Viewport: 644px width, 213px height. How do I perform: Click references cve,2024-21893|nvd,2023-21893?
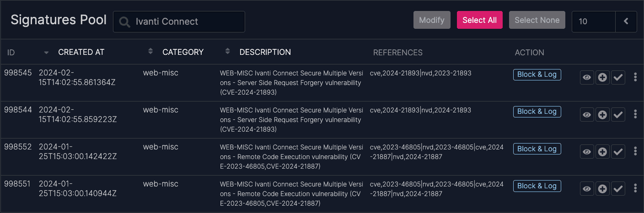(420, 73)
